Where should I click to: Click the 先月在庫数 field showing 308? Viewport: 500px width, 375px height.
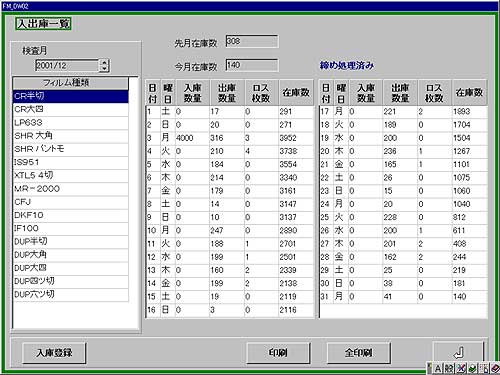252,41
